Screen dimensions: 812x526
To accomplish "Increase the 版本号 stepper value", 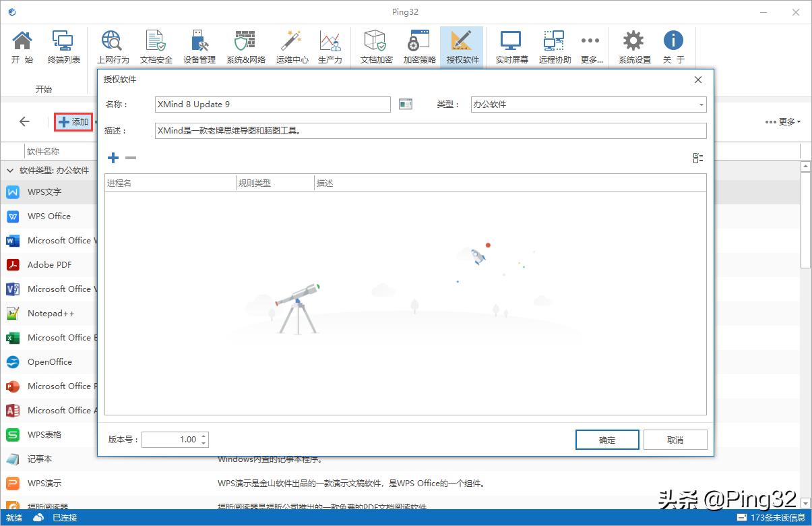I will coord(204,436).
